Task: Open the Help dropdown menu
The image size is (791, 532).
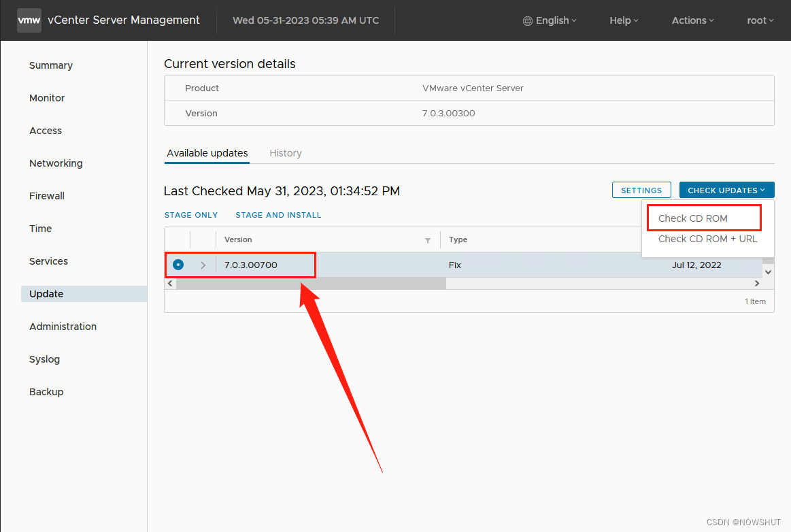Action: (624, 20)
